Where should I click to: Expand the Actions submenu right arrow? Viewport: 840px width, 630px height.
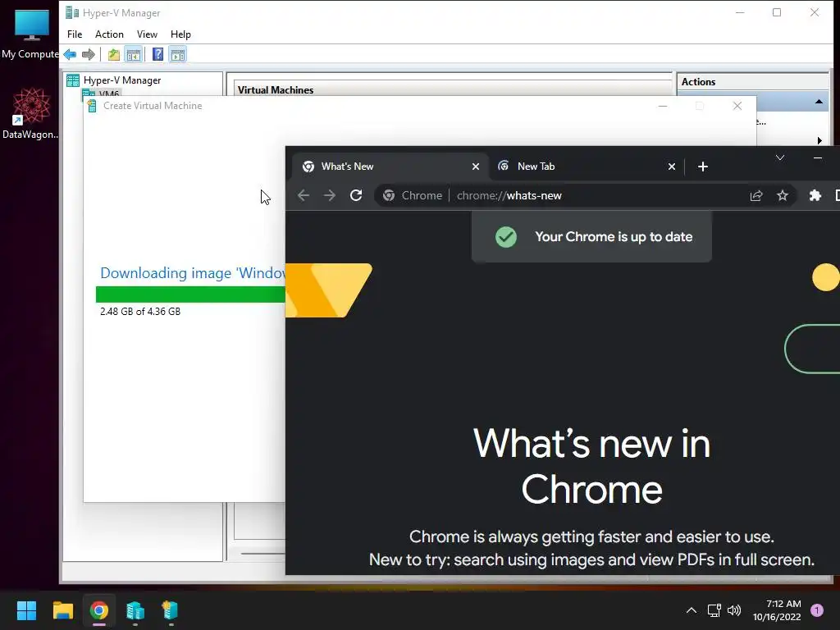tap(819, 140)
